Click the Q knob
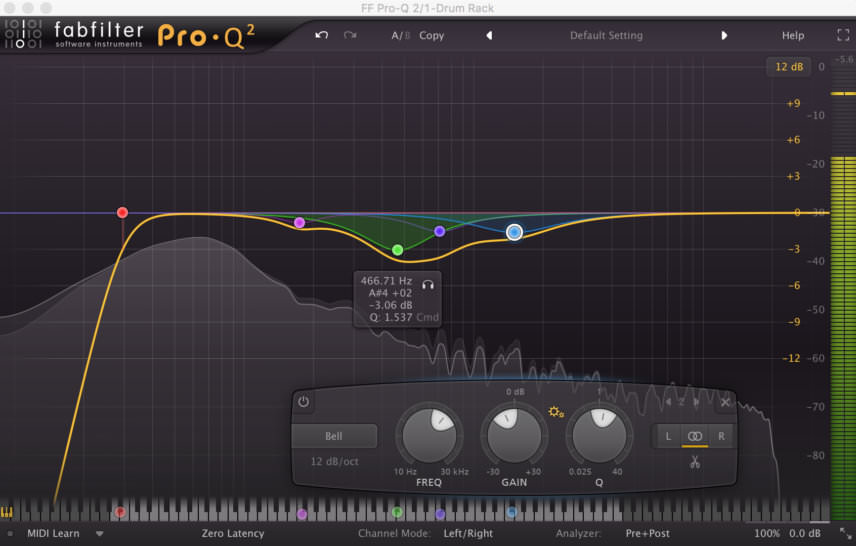Viewport: 856px width, 546px height. [599, 436]
